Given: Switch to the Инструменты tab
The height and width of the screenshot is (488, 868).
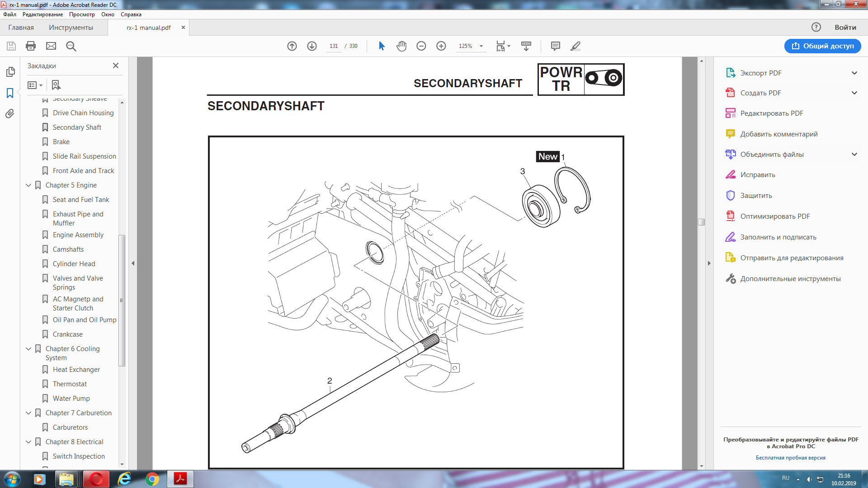Looking at the screenshot, I should coord(71,27).
